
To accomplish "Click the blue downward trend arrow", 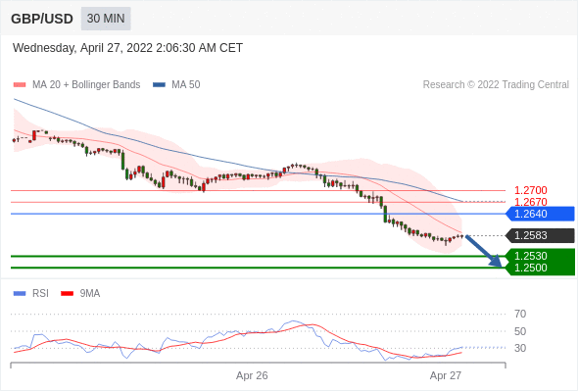I will (x=484, y=251).
